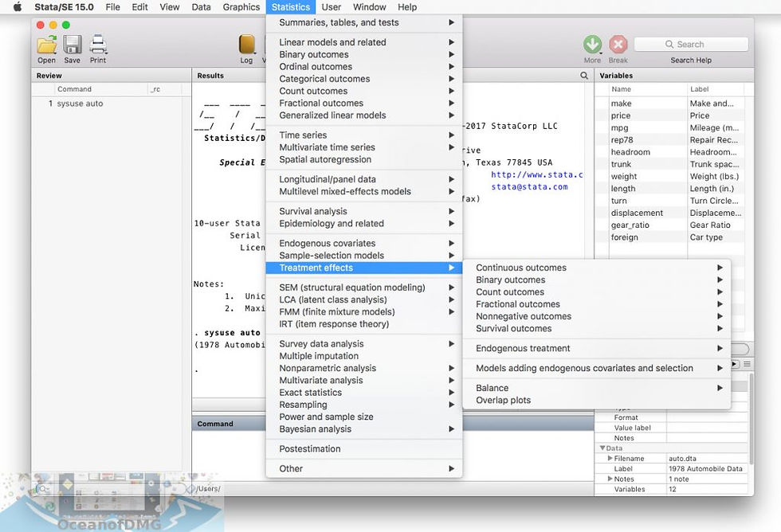Choose Endogenous treatment submenu item
The height and width of the screenshot is (532, 781).
pos(597,348)
